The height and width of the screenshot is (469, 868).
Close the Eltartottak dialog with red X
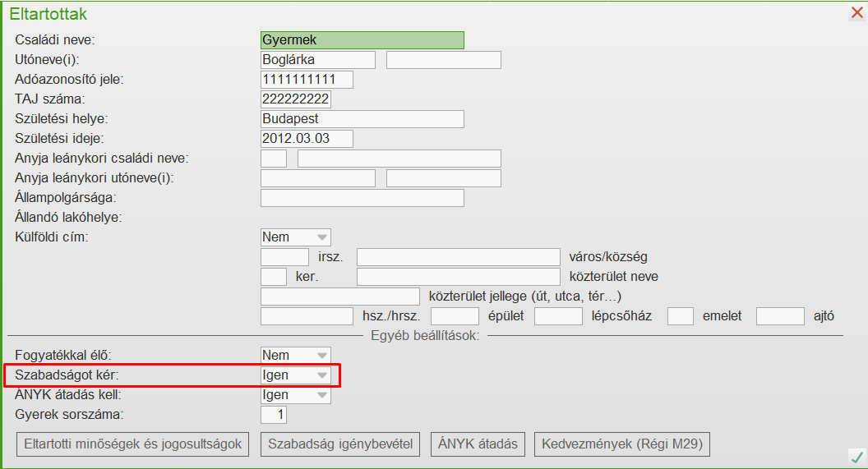857,12
